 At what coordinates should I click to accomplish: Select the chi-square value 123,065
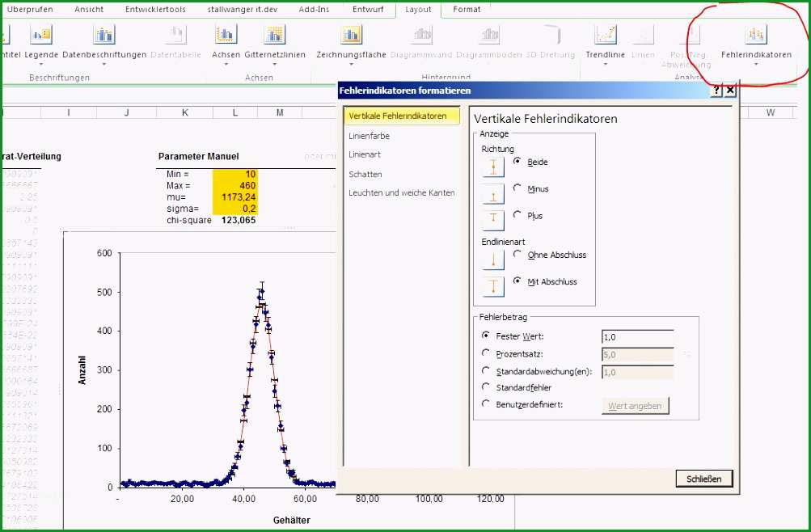[239, 220]
